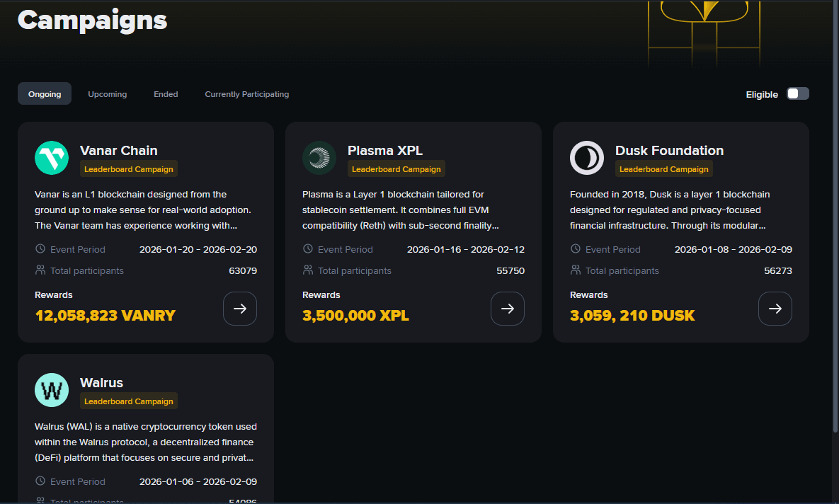Viewport: 839px width, 504px height.
Task: Click Rewards label in Dusk Foundation card
Action: point(588,294)
